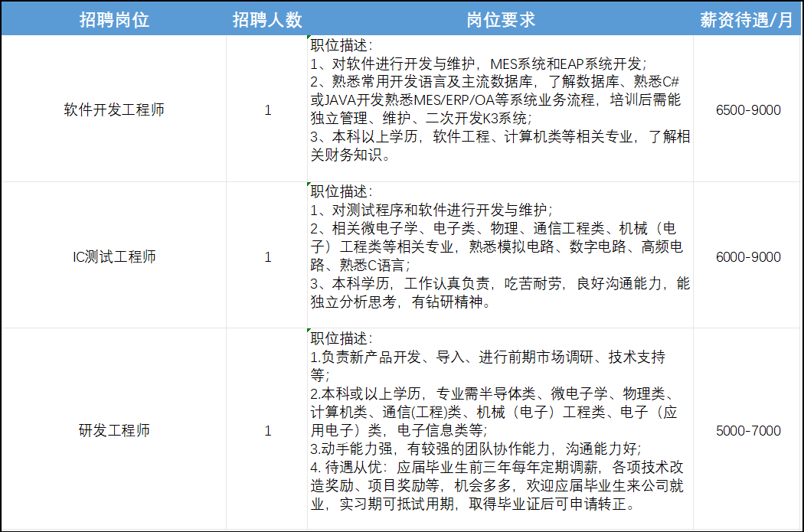Click headcount cell for 软件开发工程师
Screen dimensions: 804x532
(267, 109)
